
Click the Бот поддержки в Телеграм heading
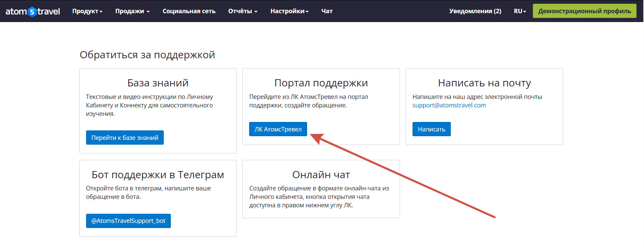pyautogui.click(x=158, y=175)
